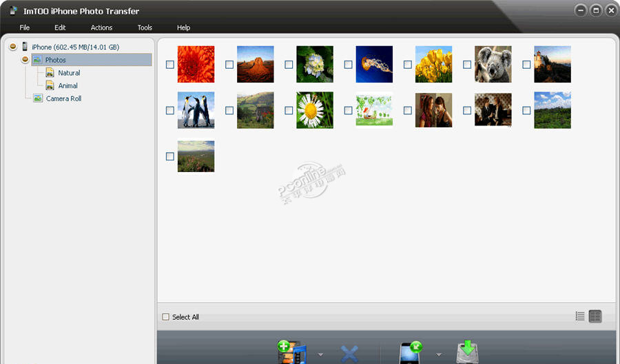Select the Animal album
620x364 pixels.
coord(68,85)
